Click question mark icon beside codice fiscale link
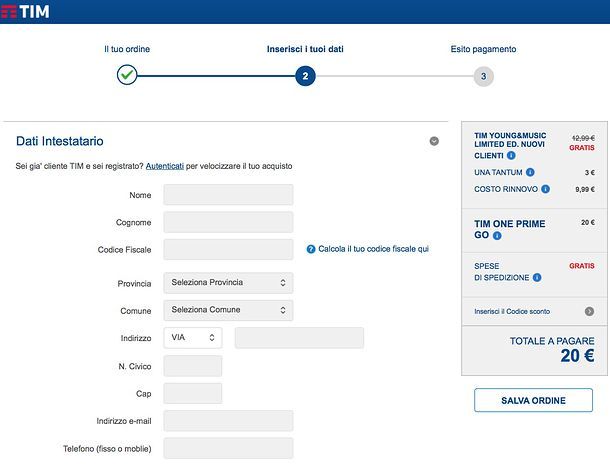Image resolution: width=610 pixels, height=465 pixels. 310,249
